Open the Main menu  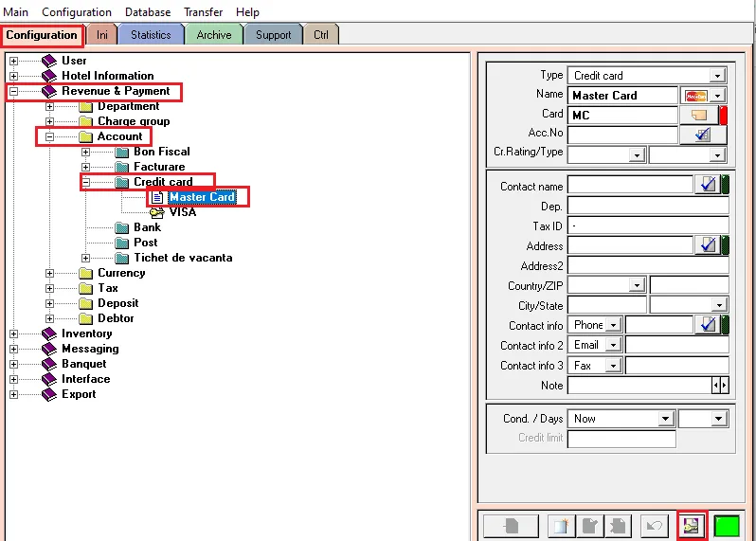pyautogui.click(x=15, y=12)
